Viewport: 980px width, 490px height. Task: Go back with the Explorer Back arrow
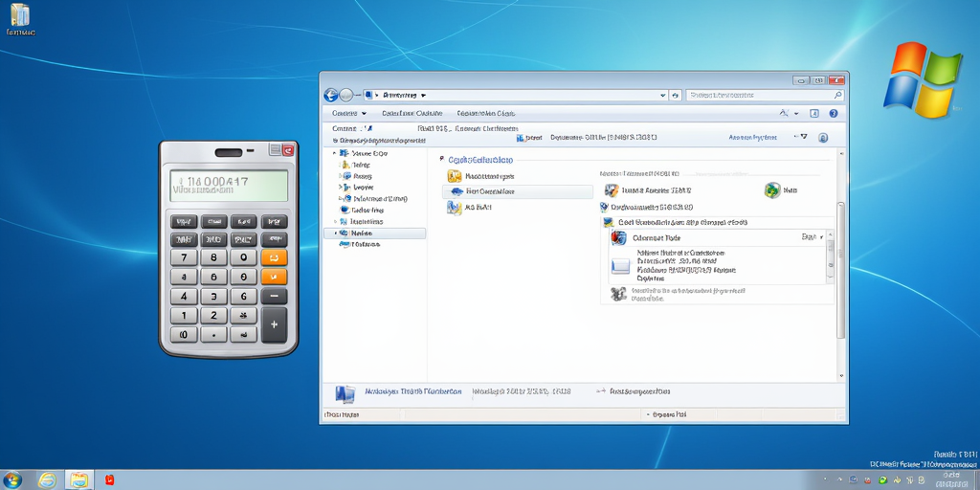[x=330, y=95]
